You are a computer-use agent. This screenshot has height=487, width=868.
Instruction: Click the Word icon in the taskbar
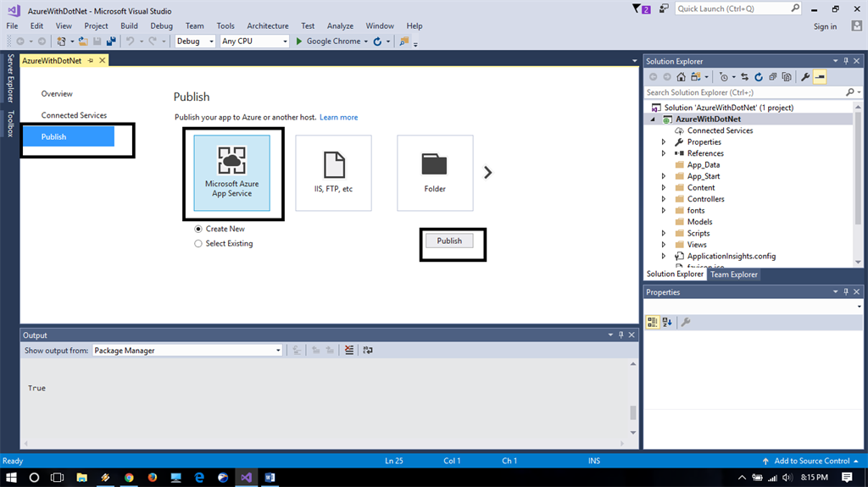point(270,478)
